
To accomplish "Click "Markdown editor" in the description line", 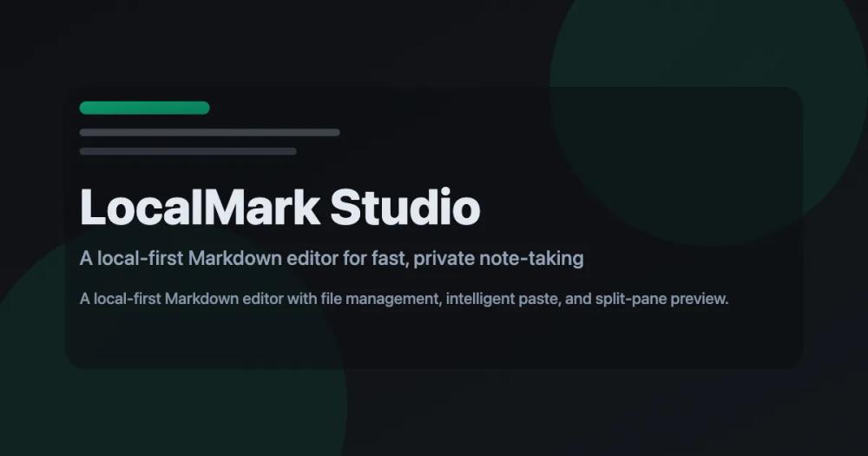I will [224, 299].
